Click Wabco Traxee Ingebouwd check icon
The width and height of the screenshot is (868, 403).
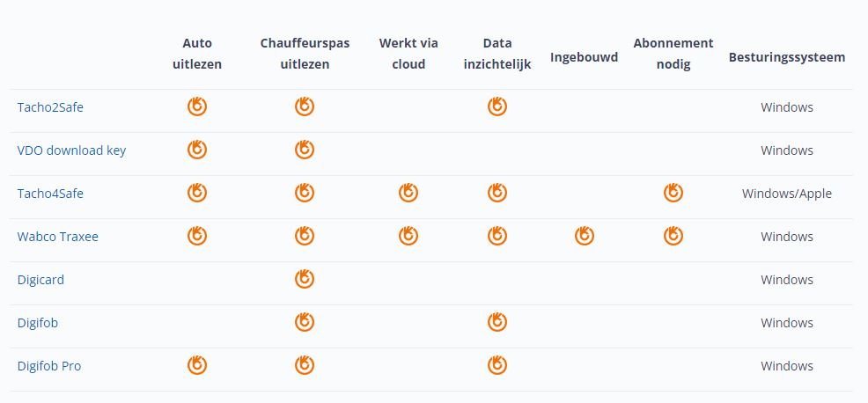pyautogui.click(x=584, y=235)
